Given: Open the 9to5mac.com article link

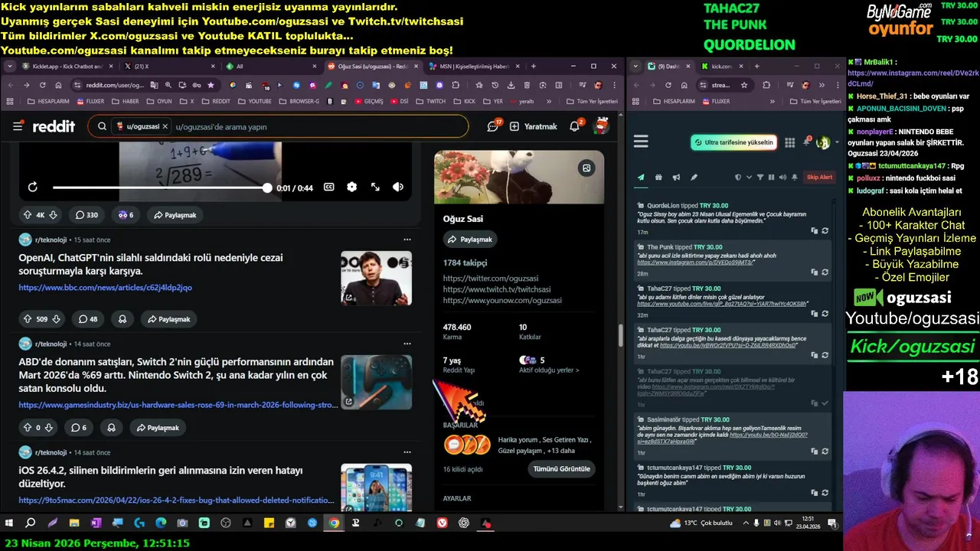Looking at the screenshot, I should pos(176,500).
